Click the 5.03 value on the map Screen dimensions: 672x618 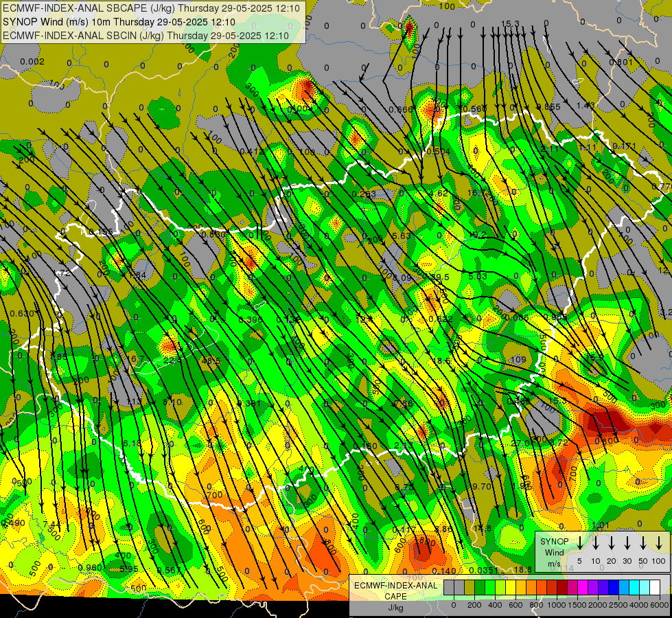click(478, 277)
